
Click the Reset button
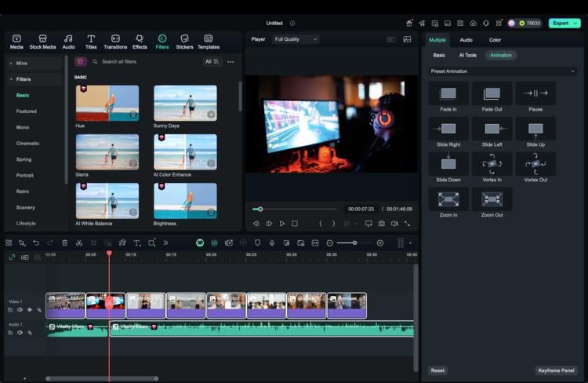click(437, 370)
